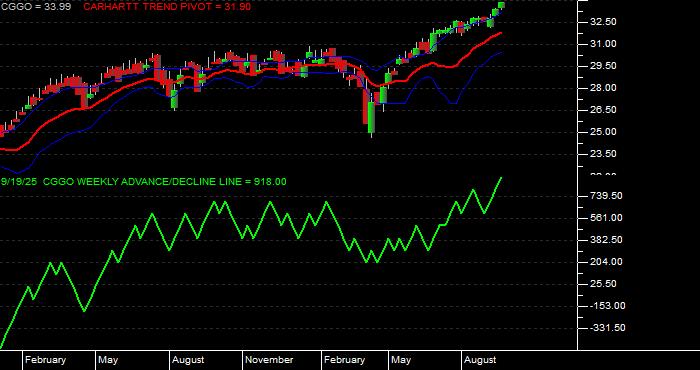Image resolution: width=700 pixels, height=370 pixels.
Task: Click the 204.00 indicator axis value
Action: pos(606,262)
